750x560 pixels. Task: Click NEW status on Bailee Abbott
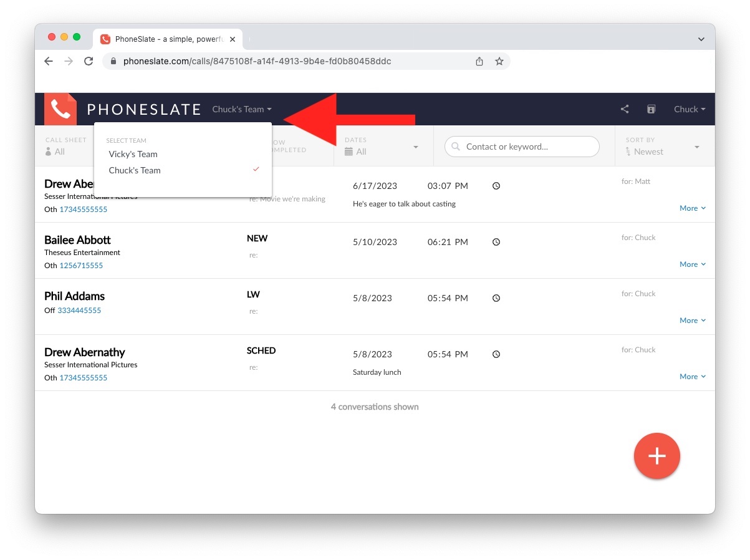pos(257,238)
